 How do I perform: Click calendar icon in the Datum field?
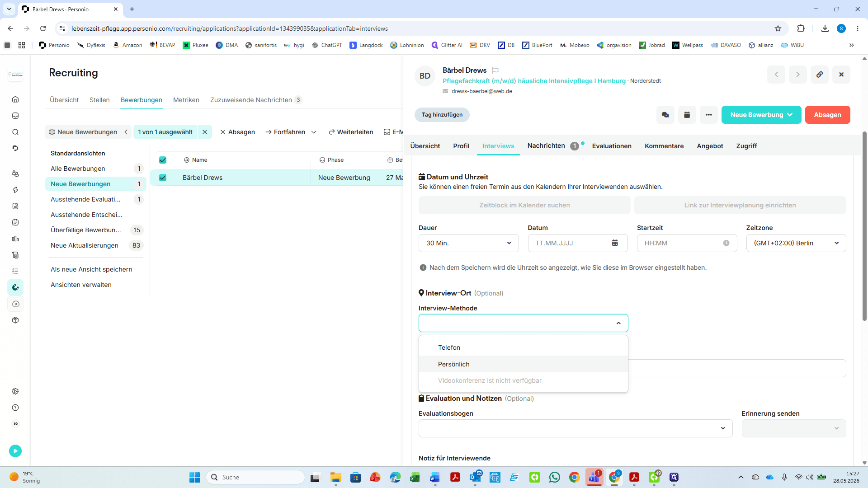pyautogui.click(x=615, y=243)
